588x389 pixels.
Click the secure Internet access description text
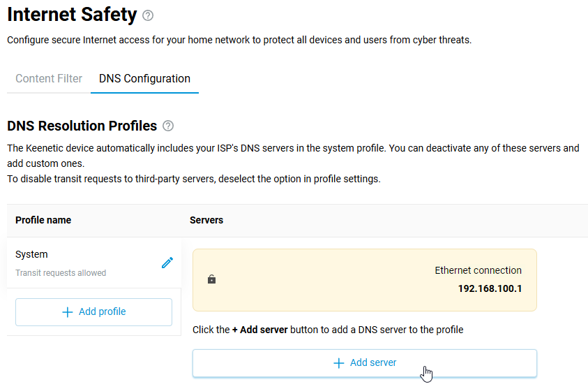239,41
